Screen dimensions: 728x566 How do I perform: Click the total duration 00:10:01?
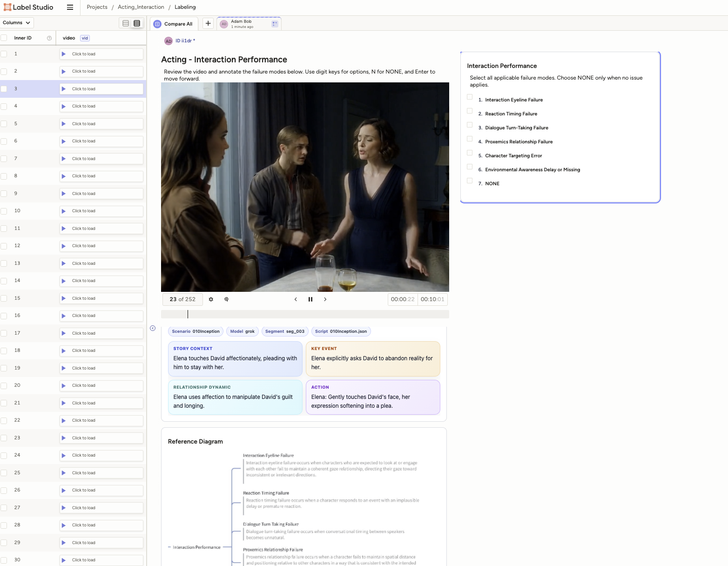coord(432,299)
